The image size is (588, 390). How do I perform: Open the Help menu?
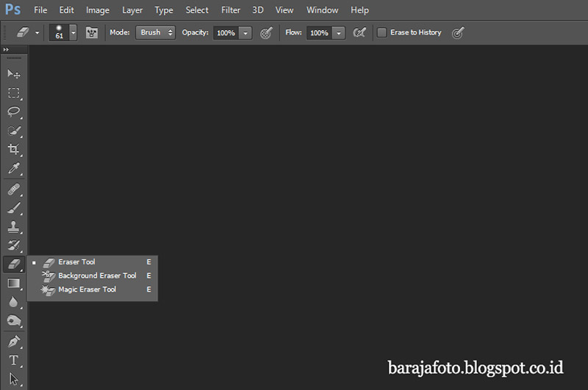coord(359,10)
